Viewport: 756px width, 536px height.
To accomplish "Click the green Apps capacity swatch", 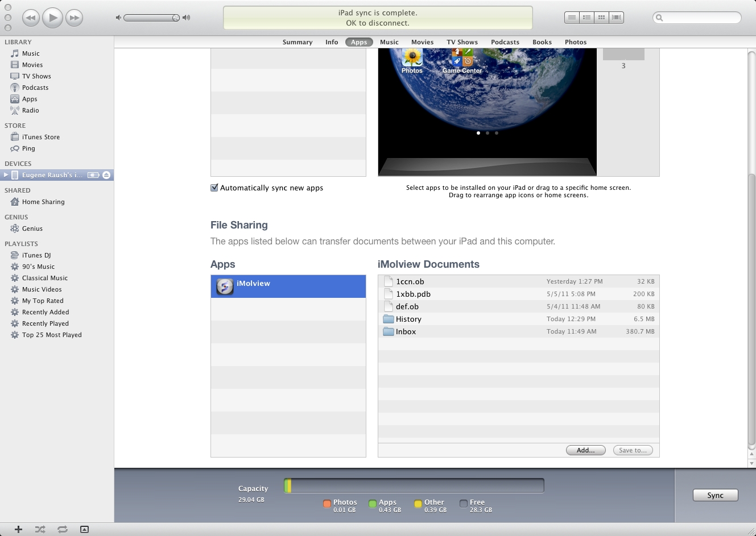I will (x=373, y=504).
